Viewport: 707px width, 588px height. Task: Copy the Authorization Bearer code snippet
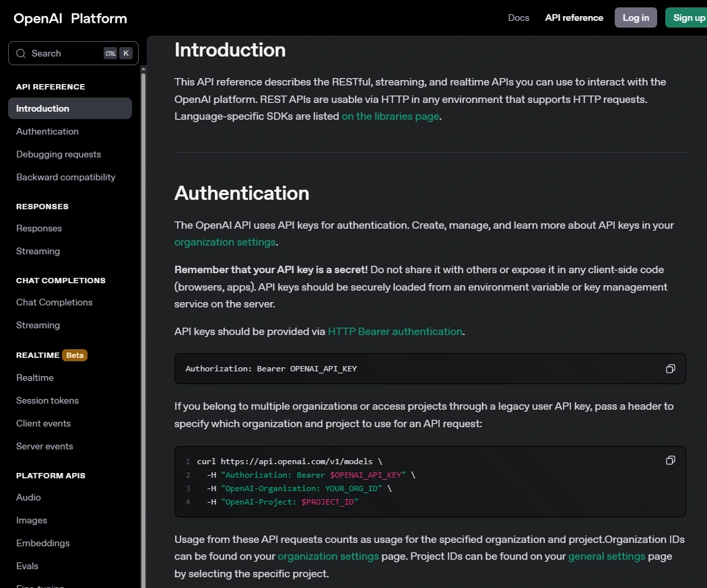click(x=670, y=369)
